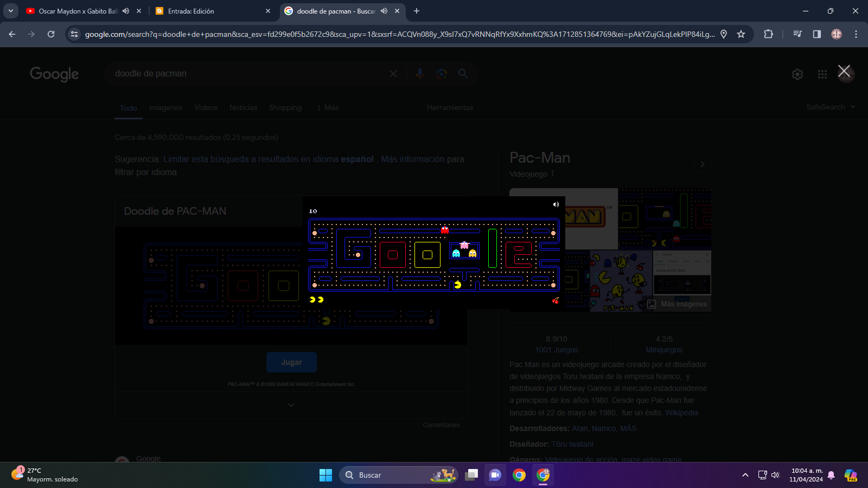Bookmark this page with the star
The height and width of the screenshot is (488, 868).
click(x=741, y=34)
